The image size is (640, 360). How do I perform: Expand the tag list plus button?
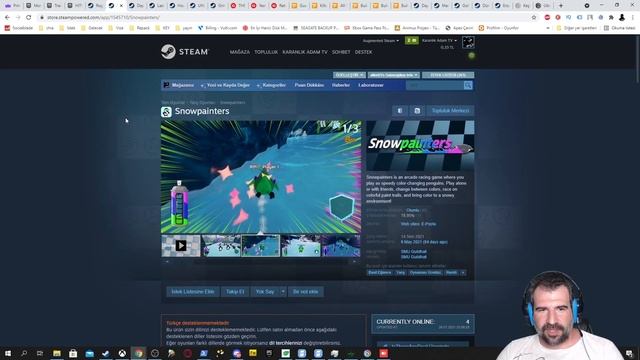point(463,272)
